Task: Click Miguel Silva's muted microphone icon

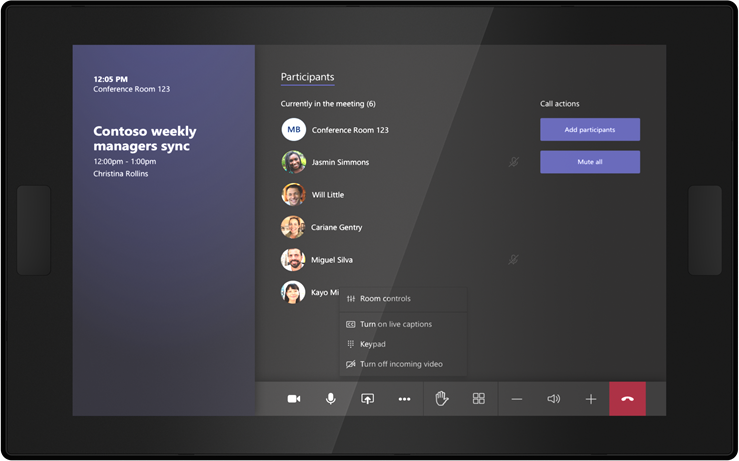Action: point(513,260)
